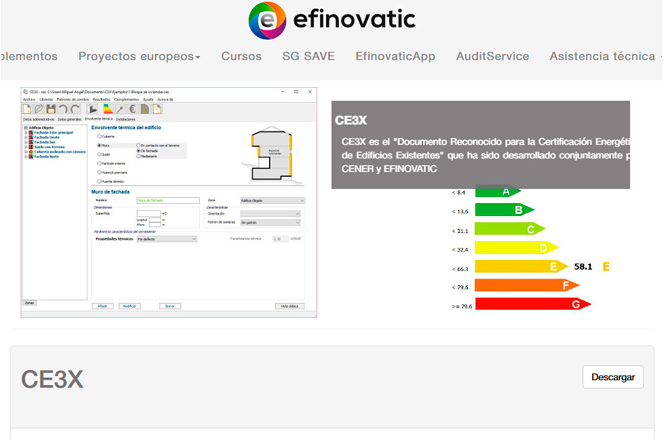Click the Redo arrow icon in CE3X toolbar

coord(75,109)
